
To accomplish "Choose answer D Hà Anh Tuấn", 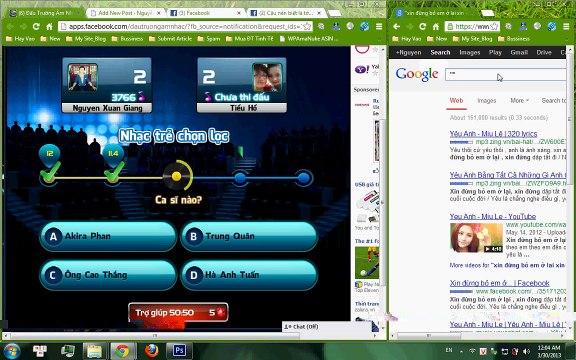I will (x=249, y=275).
